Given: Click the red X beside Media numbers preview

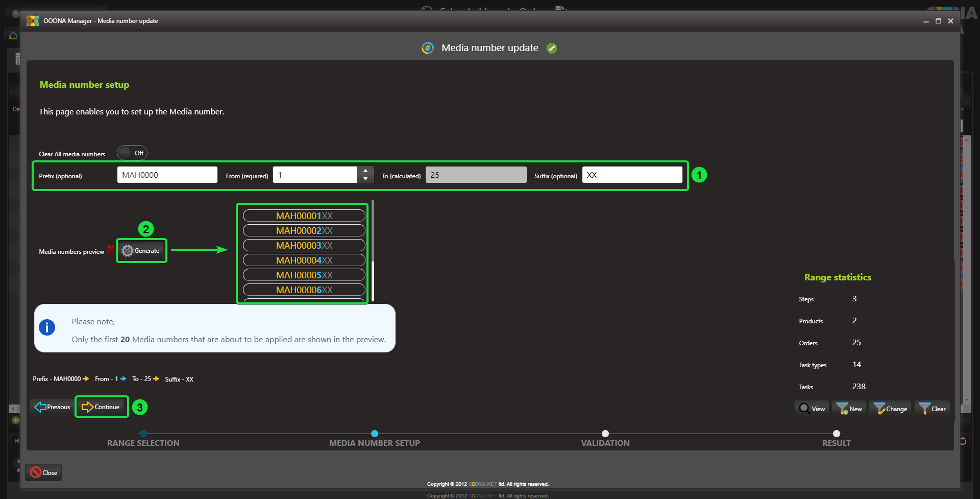Looking at the screenshot, I should 110,249.
